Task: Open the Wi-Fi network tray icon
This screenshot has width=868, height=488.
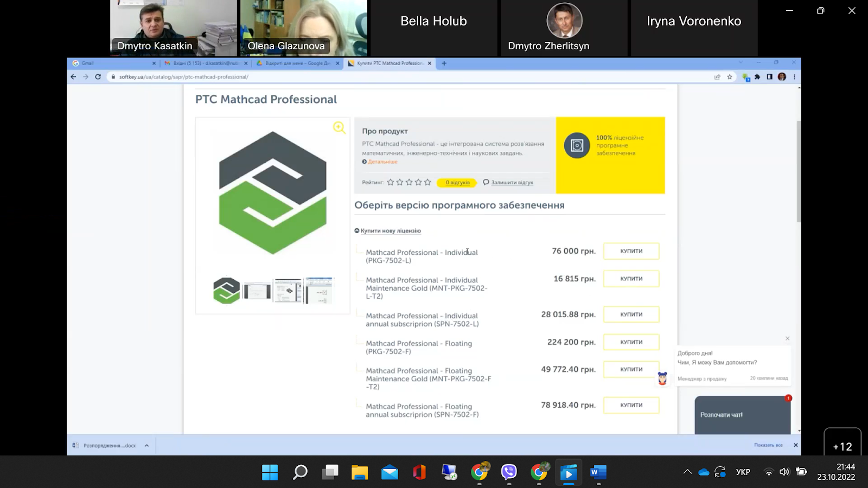Action: pyautogui.click(x=768, y=472)
